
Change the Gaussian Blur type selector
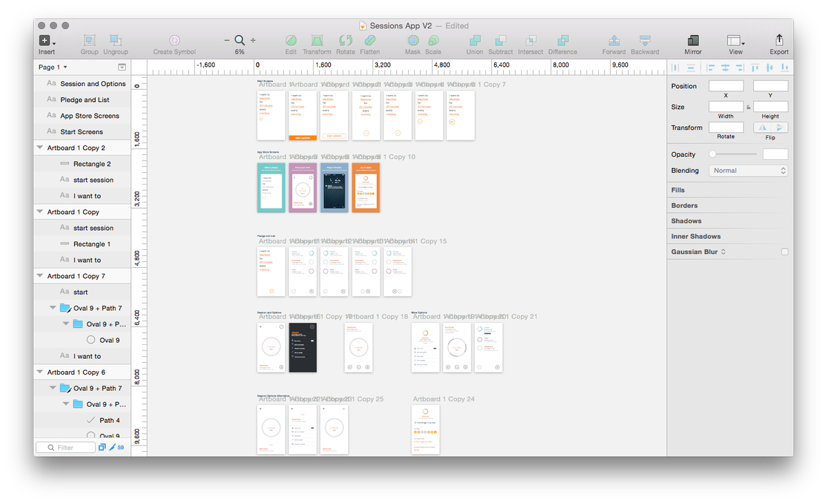(724, 252)
